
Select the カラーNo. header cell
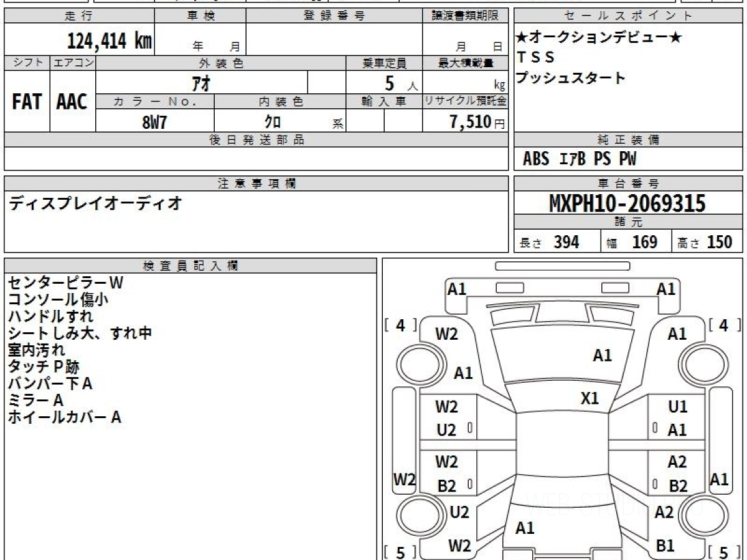tap(155, 101)
